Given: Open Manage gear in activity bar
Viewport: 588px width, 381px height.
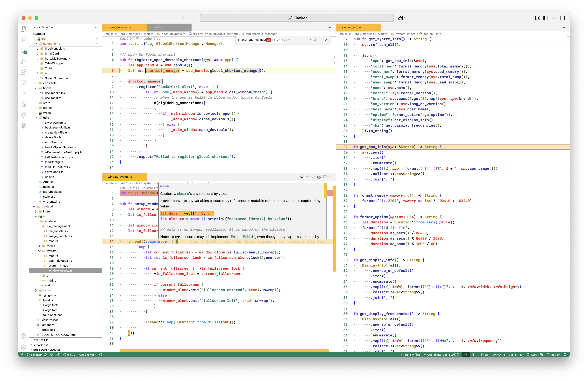Looking at the screenshot, I should (23, 347).
